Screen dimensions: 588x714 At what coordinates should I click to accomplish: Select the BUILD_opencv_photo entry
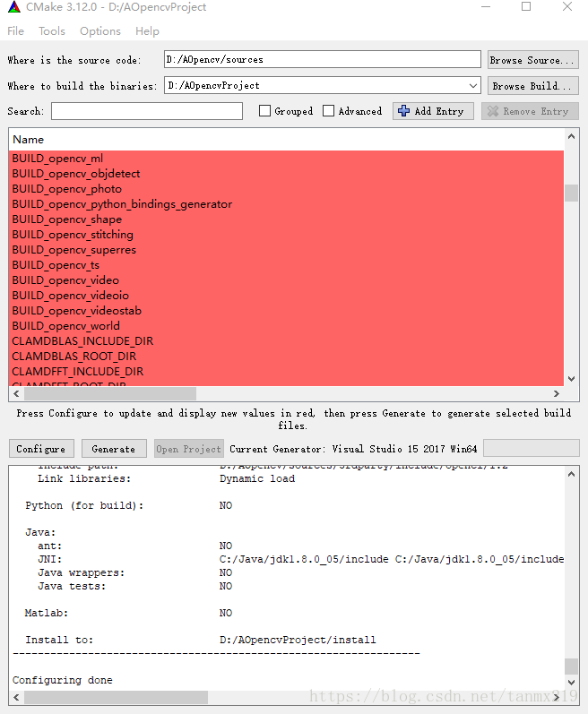coord(286,189)
